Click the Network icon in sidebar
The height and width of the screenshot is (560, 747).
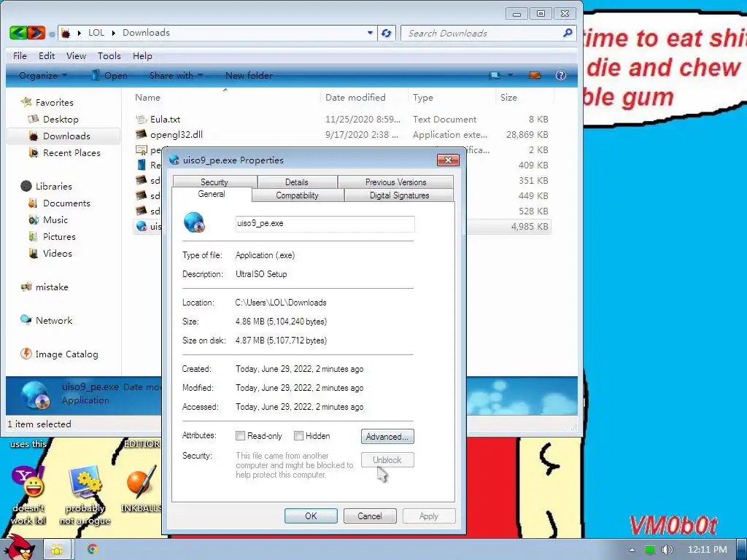coord(26,320)
